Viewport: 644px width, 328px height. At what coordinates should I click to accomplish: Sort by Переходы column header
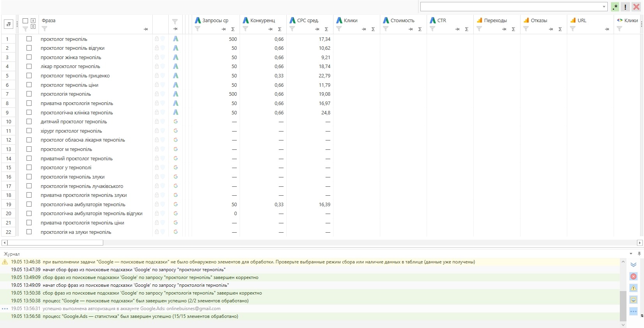coord(496,21)
